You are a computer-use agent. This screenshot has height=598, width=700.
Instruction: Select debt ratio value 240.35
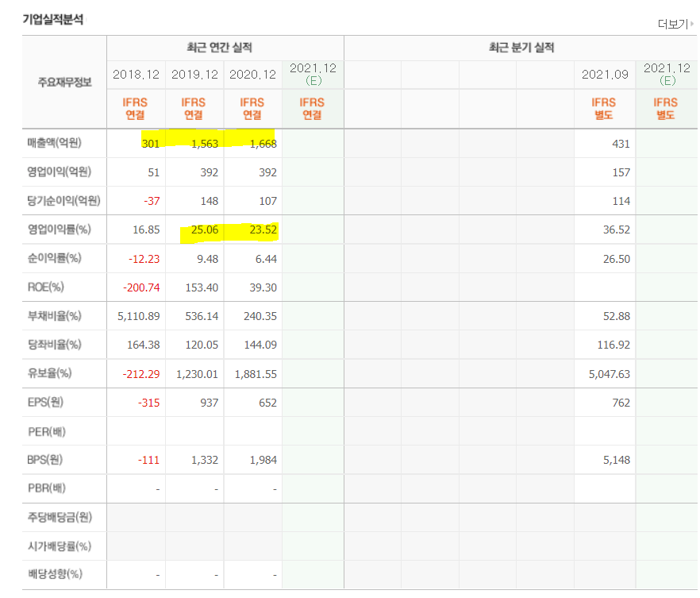click(x=260, y=316)
